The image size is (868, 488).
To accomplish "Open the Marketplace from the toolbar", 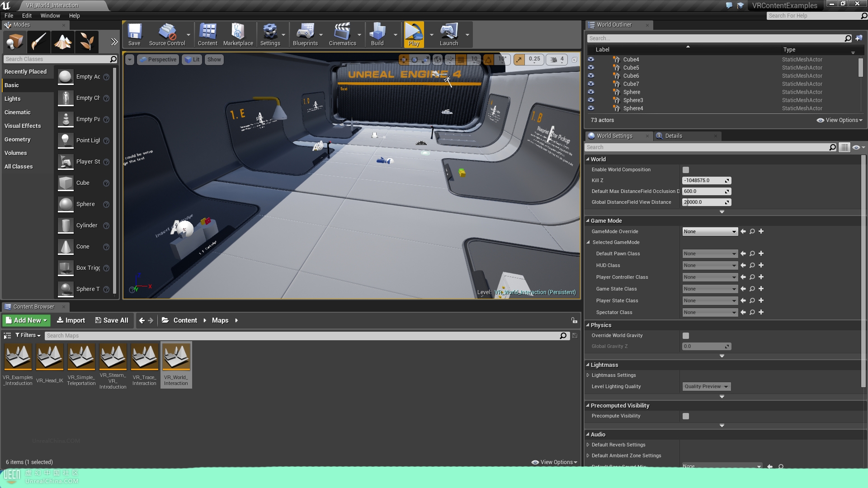I will [238, 35].
